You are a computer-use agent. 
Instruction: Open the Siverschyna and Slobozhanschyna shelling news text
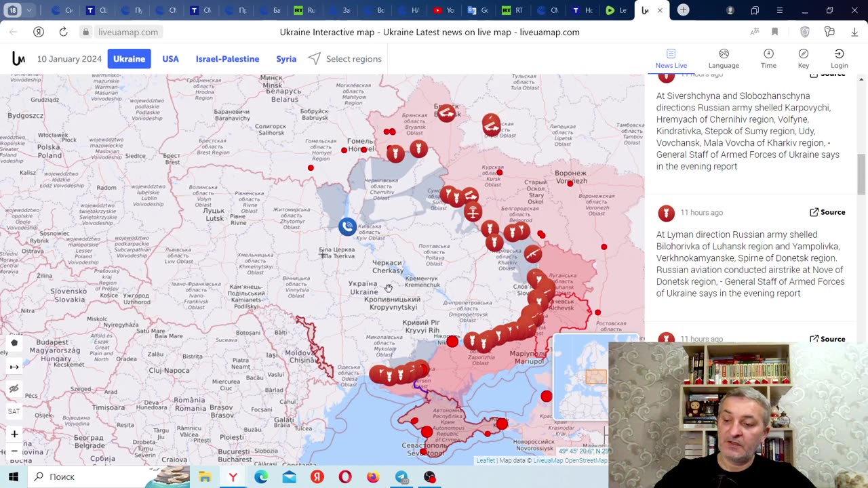click(748, 131)
